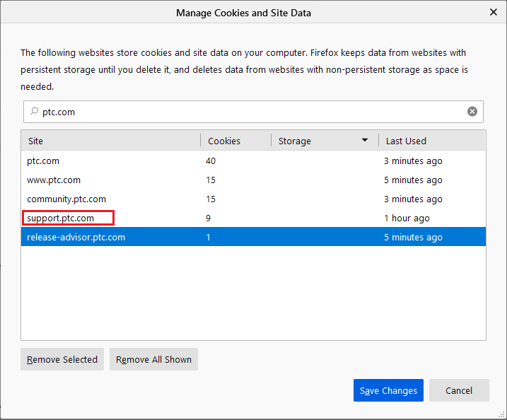Select the www.ptc.com entry
Viewport: 507px width, 420px height.
[54, 180]
